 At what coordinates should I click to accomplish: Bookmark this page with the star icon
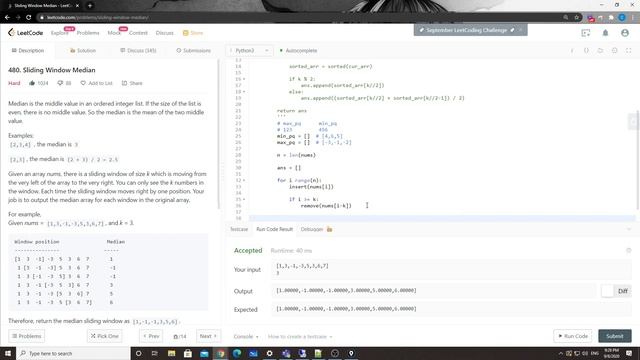point(577,18)
